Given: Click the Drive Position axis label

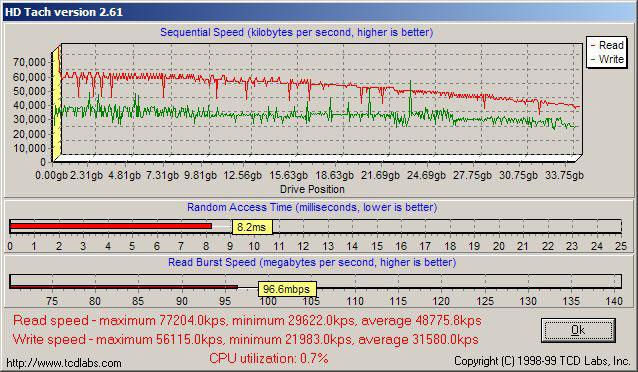Looking at the screenshot, I should (x=312, y=189).
